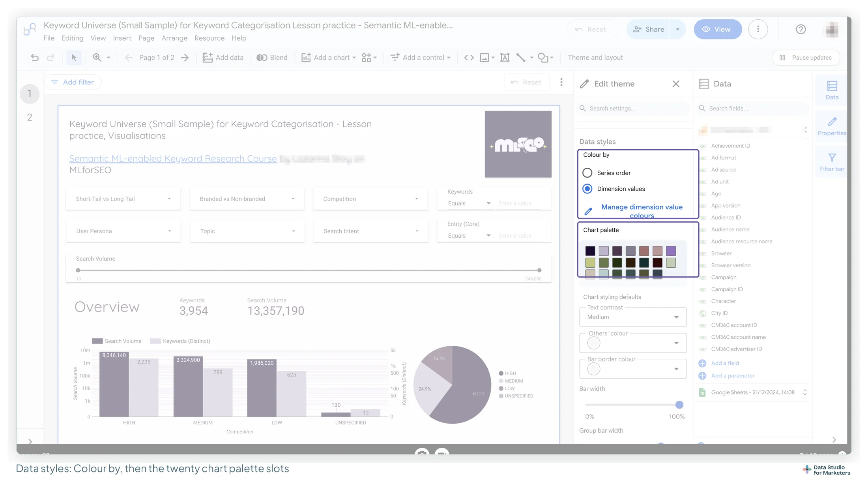Open the Text contrast Medium dropdown

(x=633, y=317)
